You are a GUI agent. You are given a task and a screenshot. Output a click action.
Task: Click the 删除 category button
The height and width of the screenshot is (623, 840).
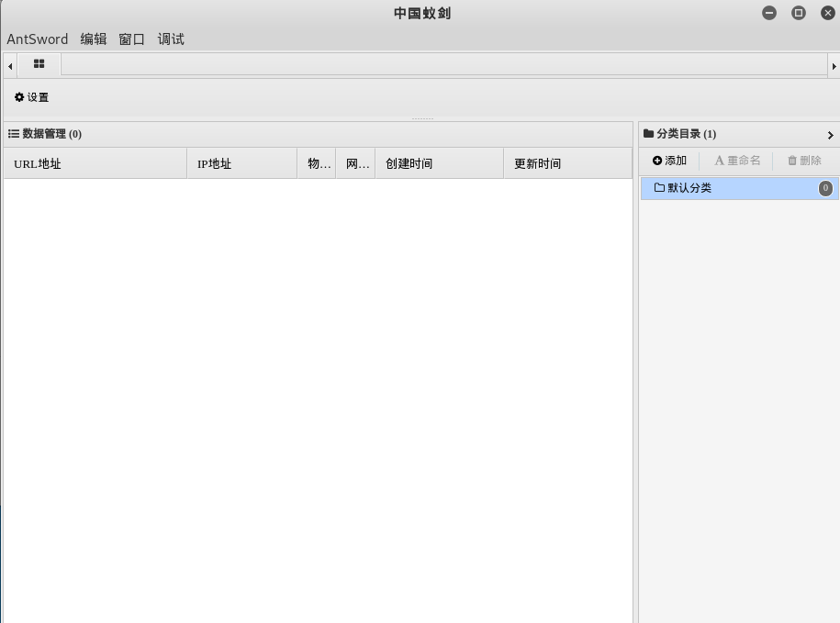click(804, 161)
